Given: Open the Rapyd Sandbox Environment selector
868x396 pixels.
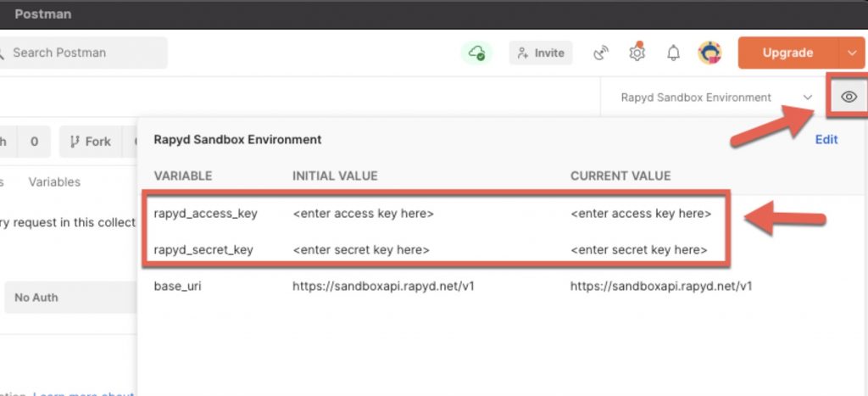Looking at the screenshot, I should tap(716, 98).
